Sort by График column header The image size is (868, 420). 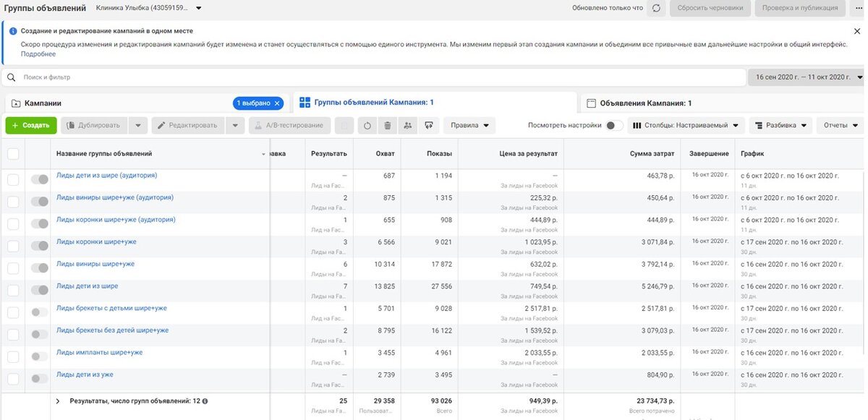click(752, 153)
